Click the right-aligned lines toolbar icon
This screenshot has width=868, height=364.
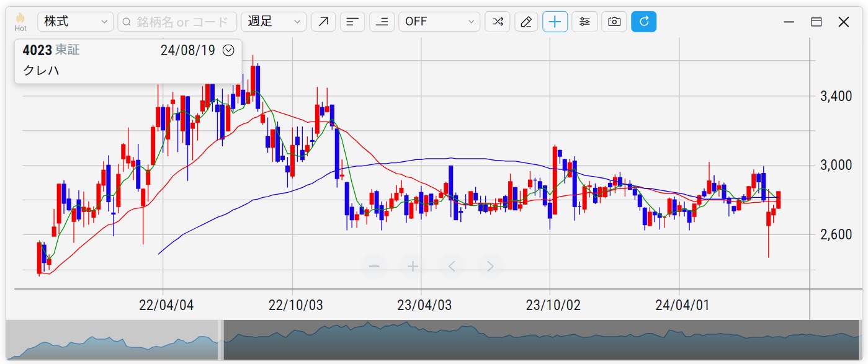coord(382,22)
